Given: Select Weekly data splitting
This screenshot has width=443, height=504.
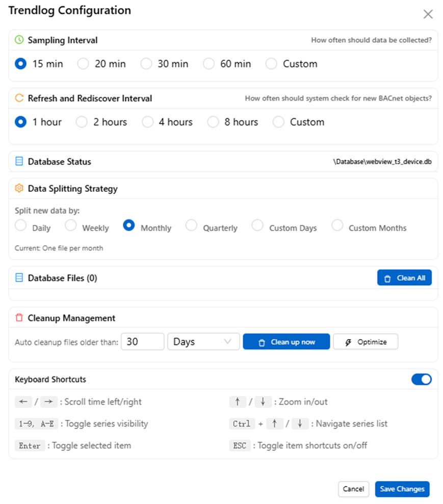Looking at the screenshot, I should tap(70, 225).
